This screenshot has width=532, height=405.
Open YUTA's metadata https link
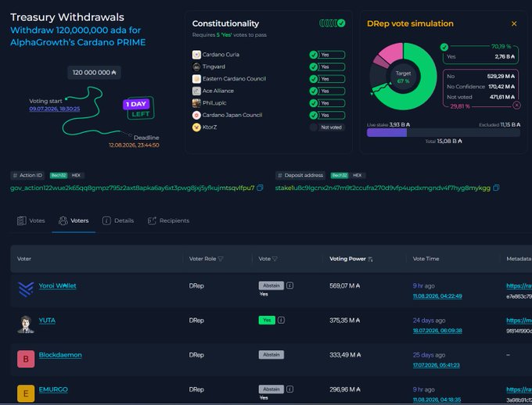519,321
